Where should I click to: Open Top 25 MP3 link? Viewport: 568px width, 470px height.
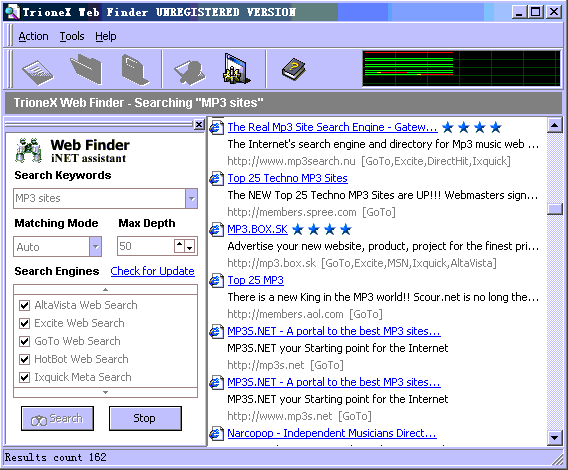(255, 280)
